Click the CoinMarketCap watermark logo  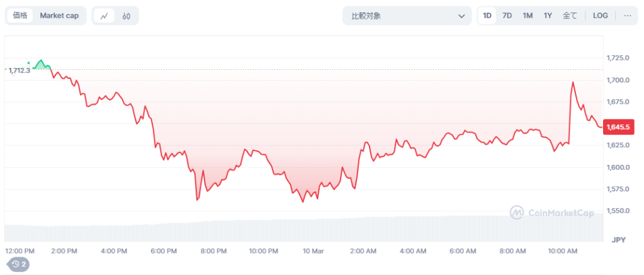[552, 213]
